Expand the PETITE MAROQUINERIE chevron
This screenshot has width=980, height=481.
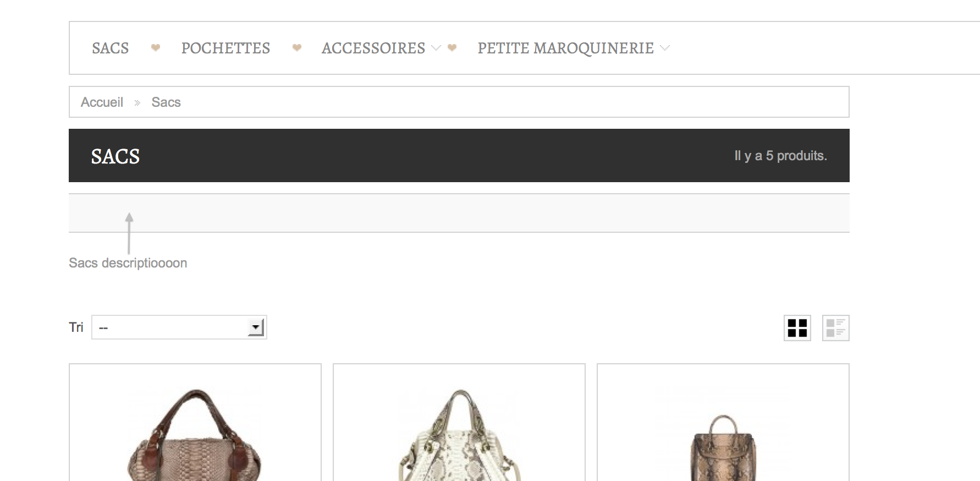[665, 48]
